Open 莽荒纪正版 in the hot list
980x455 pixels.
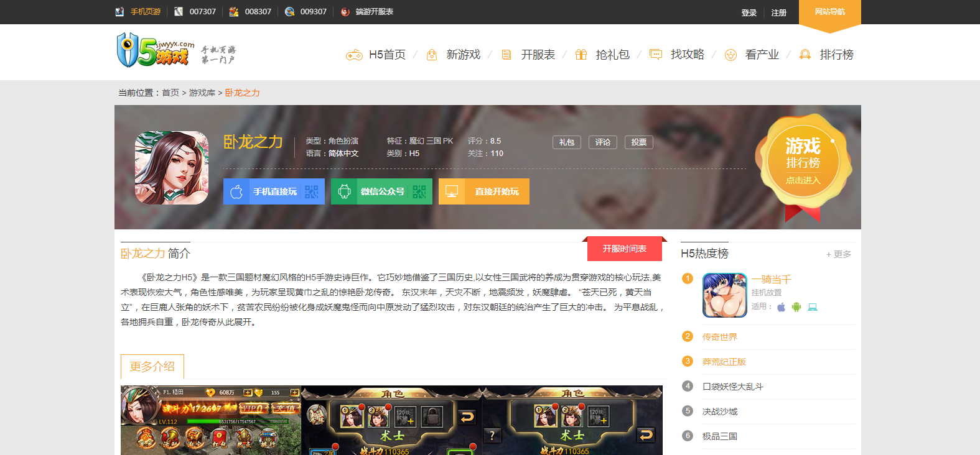[x=724, y=362]
